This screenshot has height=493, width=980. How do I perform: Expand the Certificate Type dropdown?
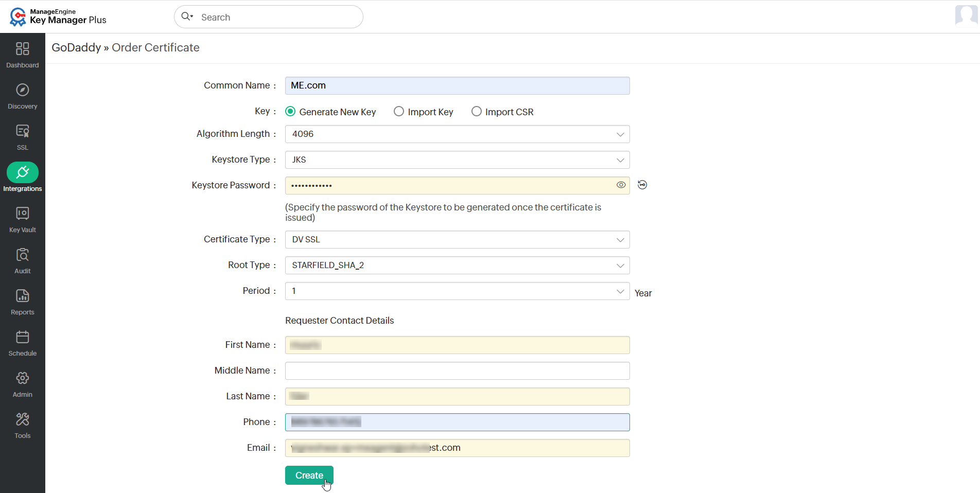tap(458, 239)
